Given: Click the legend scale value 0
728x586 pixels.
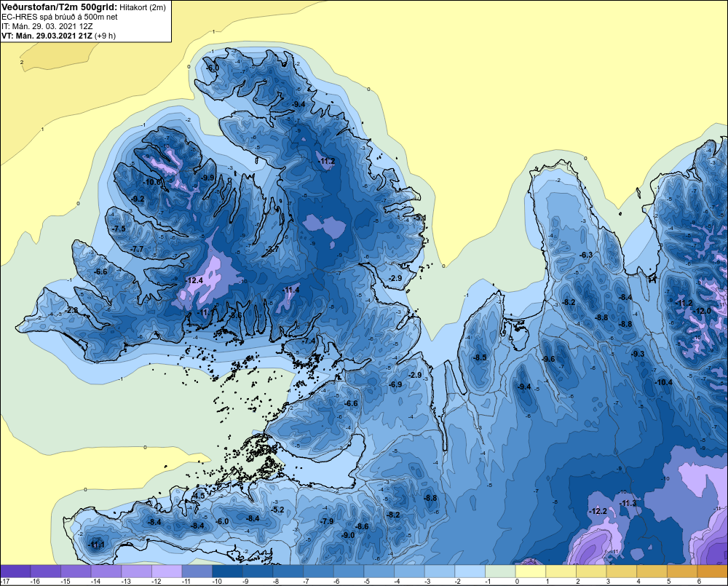Looking at the screenshot, I should (517, 582).
